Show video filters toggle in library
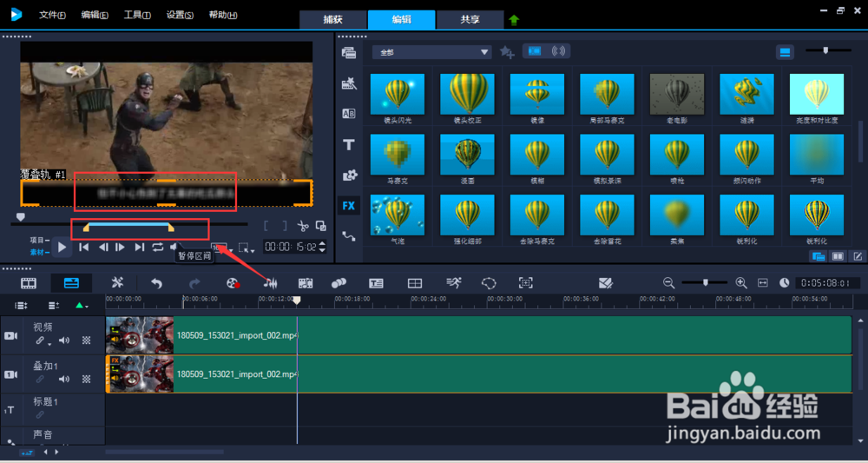 pos(535,51)
